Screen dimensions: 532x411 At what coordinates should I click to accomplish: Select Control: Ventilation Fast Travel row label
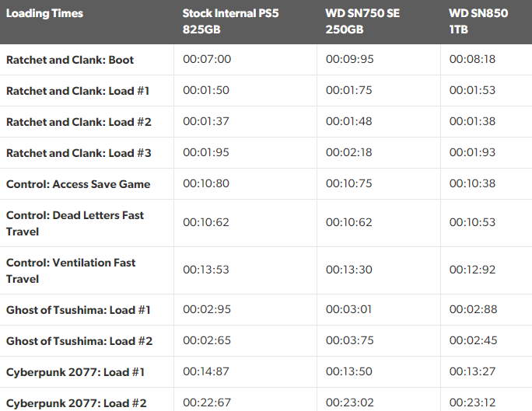[x=71, y=270]
